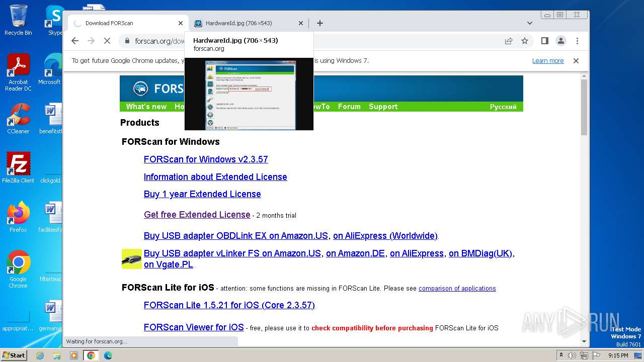The height and width of the screenshot is (362, 644).
Task: Open the tab search dropdown
Action: (x=529, y=23)
